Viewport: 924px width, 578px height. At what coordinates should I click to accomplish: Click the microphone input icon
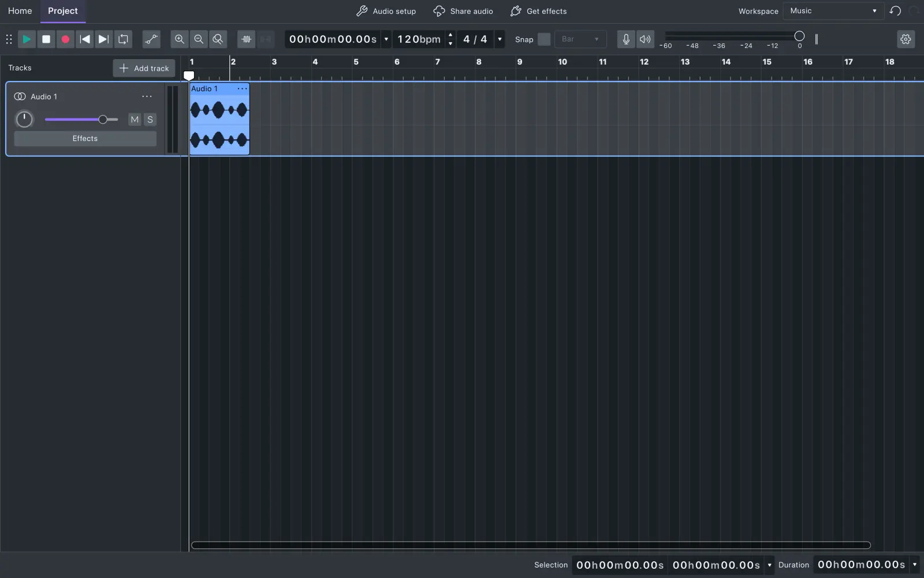(x=626, y=39)
